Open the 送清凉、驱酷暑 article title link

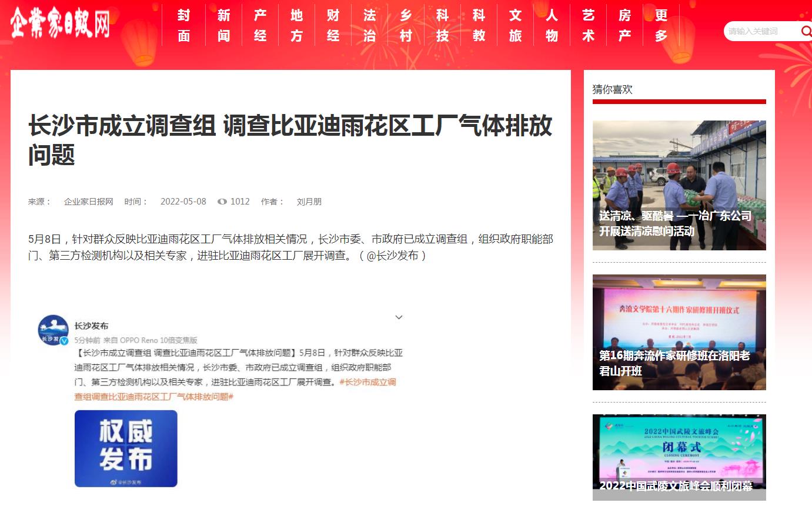point(675,224)
